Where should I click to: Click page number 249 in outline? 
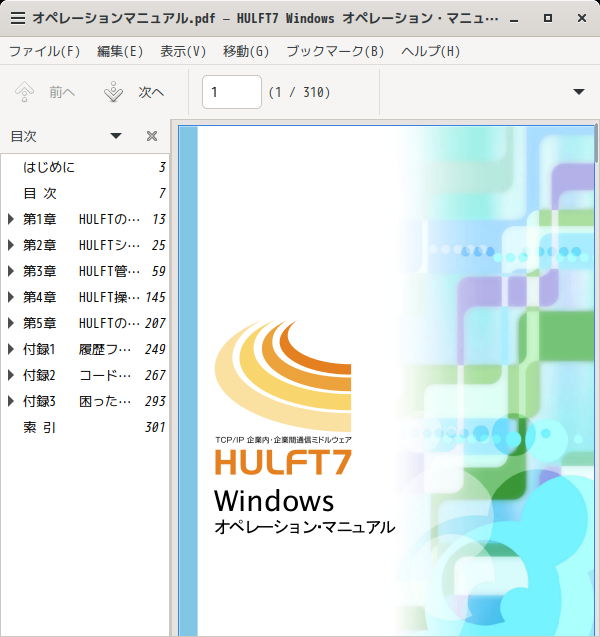(x=155, y=349)
